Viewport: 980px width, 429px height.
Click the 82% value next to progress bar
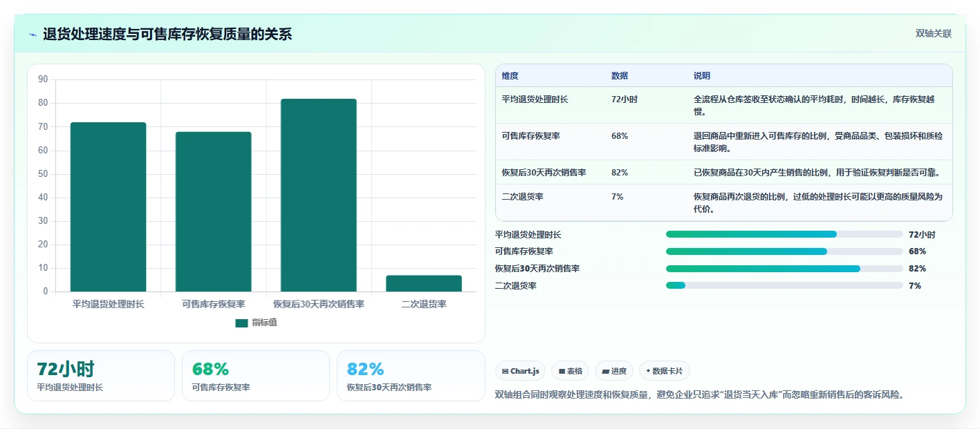(917, 269)
